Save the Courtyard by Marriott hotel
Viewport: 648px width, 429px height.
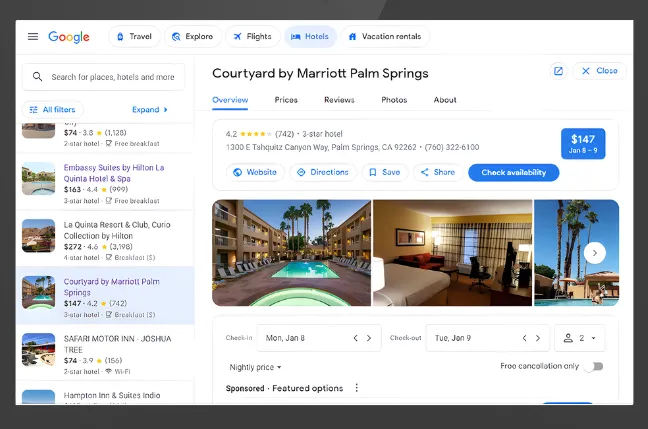pyautogui.click(x=384, y=172)
